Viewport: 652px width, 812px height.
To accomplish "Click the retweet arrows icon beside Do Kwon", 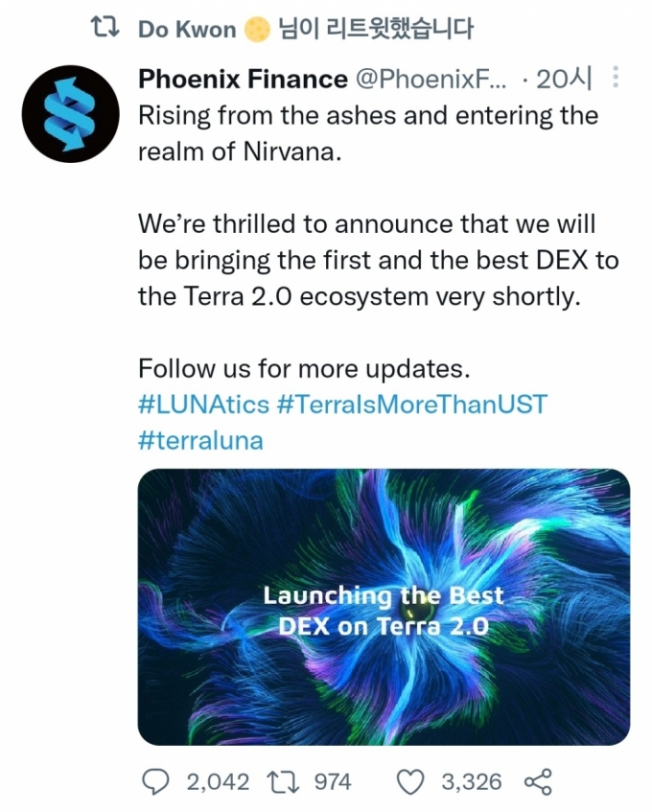I will tap(105, 28).
